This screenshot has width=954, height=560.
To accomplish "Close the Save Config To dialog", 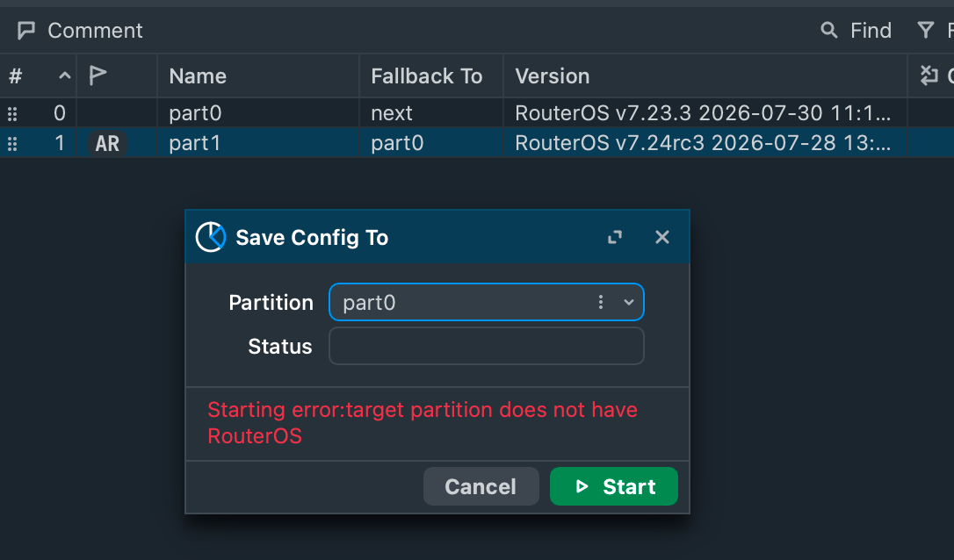I will click(x=662, y=237).
